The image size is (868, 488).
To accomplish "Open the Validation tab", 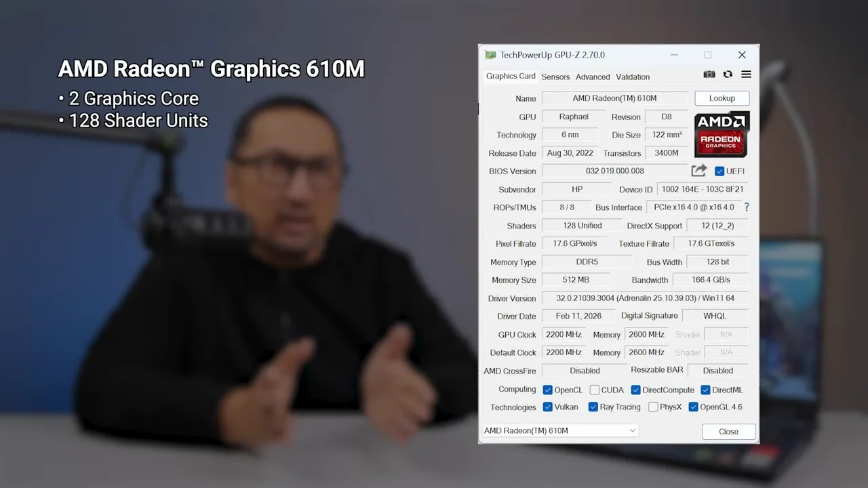I will point(633,77).
